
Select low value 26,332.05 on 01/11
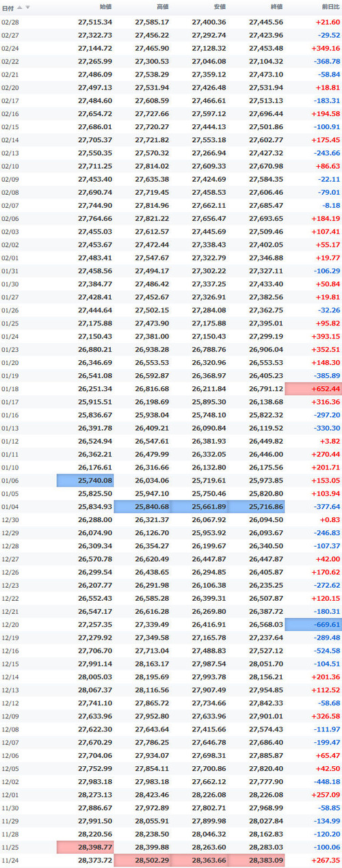tap(209, 453)
